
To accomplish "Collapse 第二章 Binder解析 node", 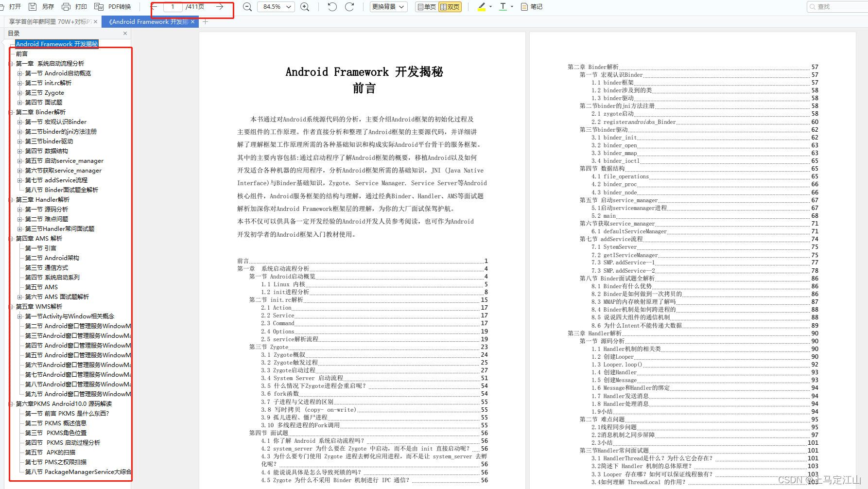I will (12, 112).
